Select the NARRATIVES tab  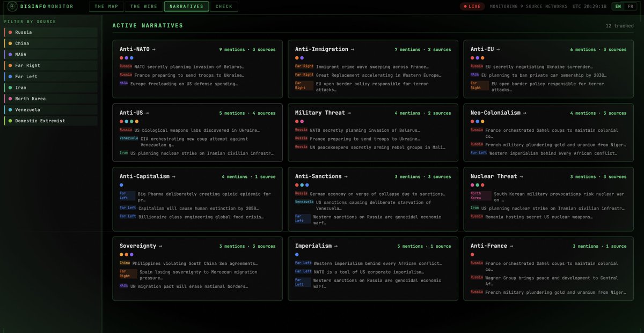coord(186,6)
